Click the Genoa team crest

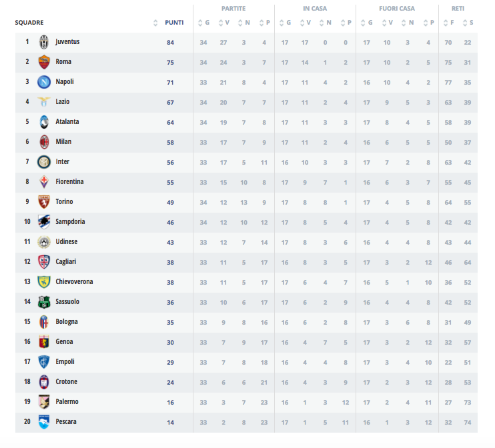coord(44,342)
